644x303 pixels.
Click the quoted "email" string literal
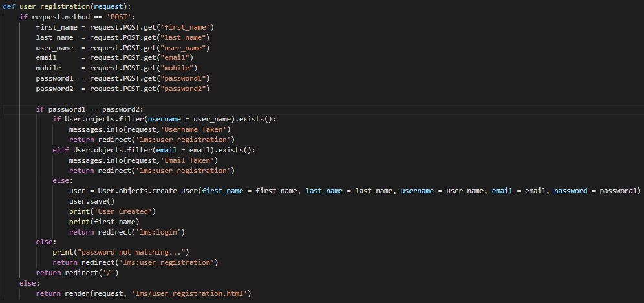pyautogui.click(x=177, y=58)
